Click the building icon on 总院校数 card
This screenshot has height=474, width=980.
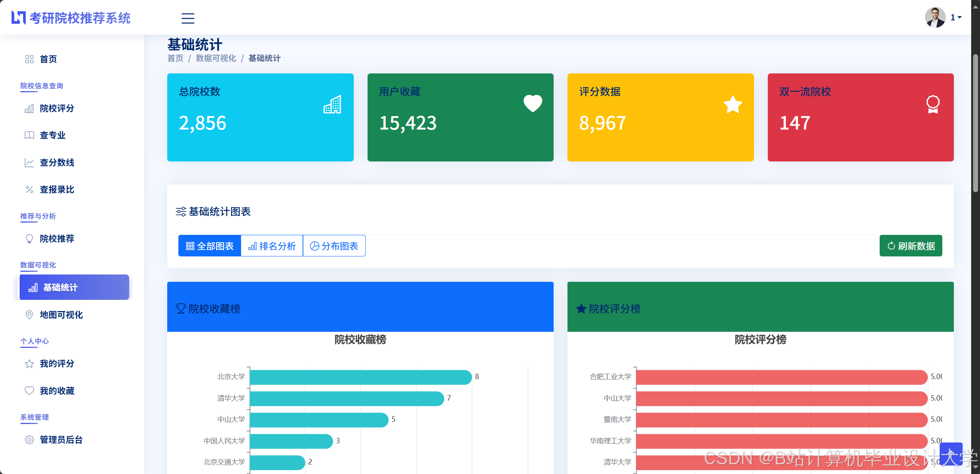pos(332,104)
